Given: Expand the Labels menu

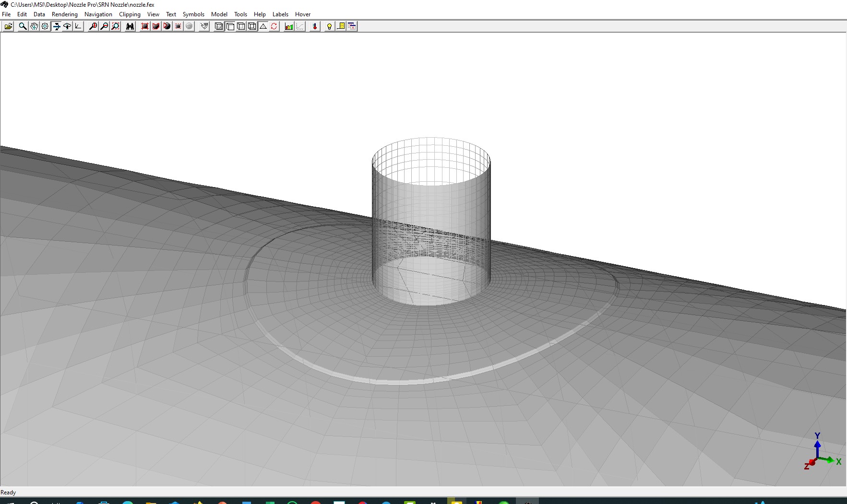Looking at the screenshot, I should pyautogui.click(x=280, y=14).
